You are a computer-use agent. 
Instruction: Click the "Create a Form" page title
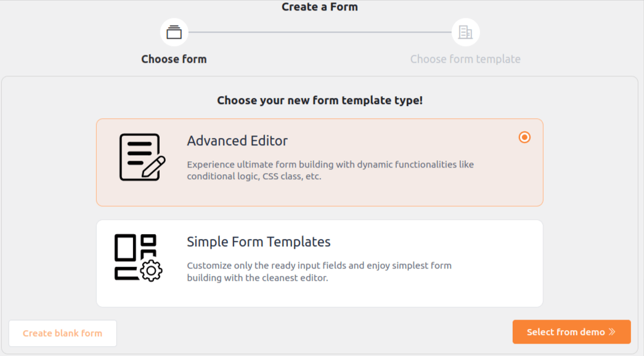[319, 7]
